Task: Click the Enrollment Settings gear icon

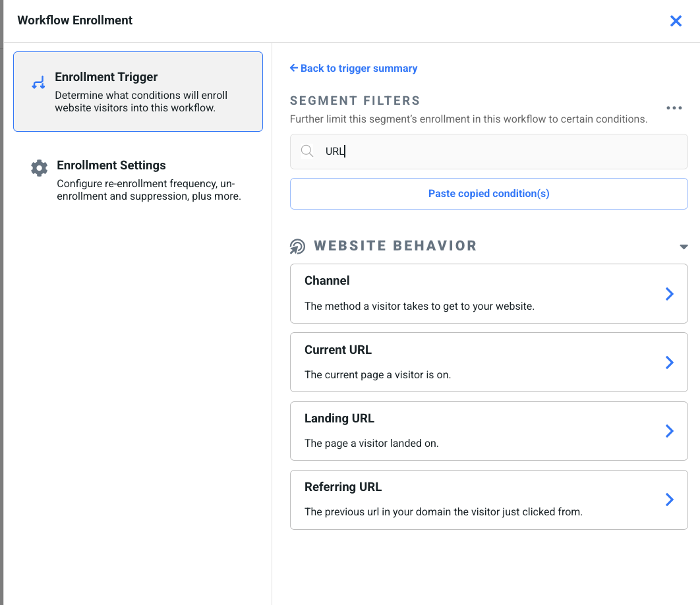Action: [x=40, y=168]
